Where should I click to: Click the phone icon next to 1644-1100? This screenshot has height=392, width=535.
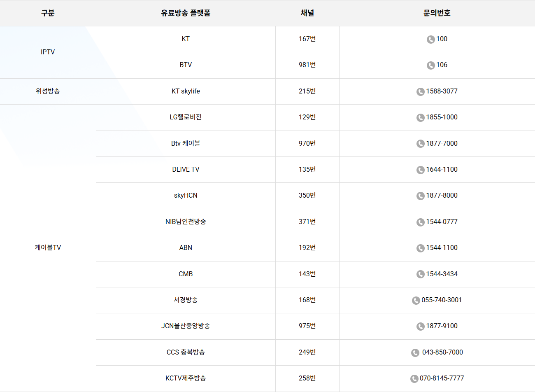click(421, 170)
